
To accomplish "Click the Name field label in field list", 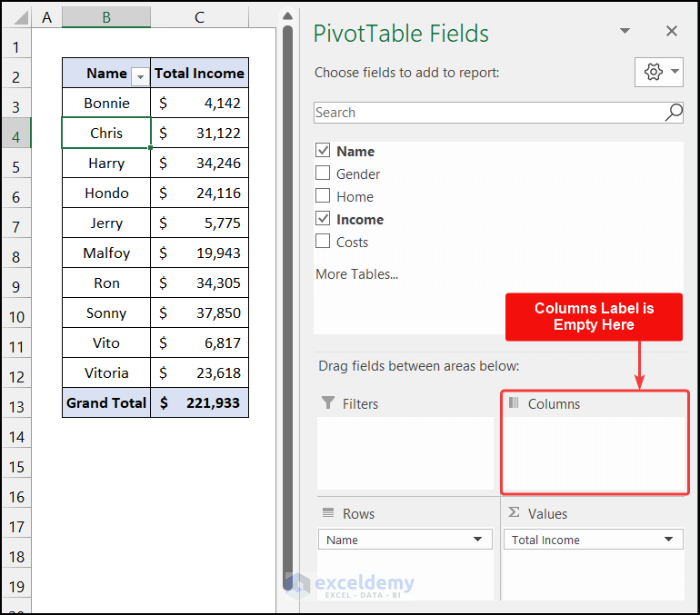I will point(355,151).
